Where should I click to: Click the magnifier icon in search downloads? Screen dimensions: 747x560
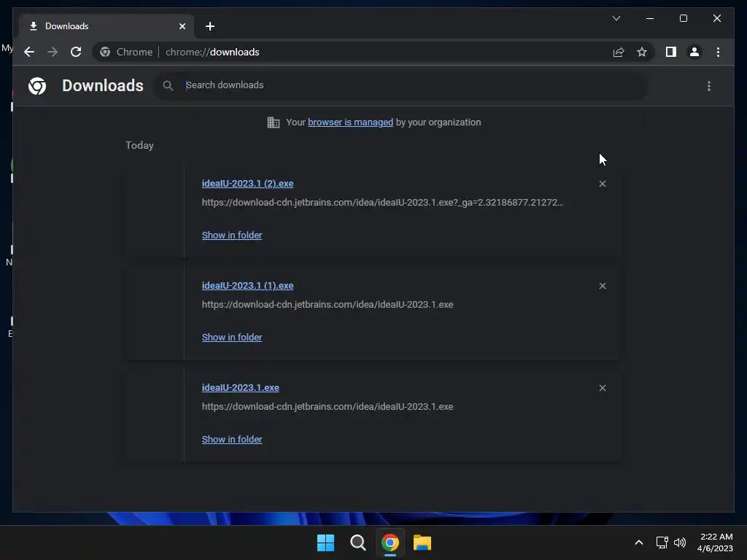click(x=168, y=86)
